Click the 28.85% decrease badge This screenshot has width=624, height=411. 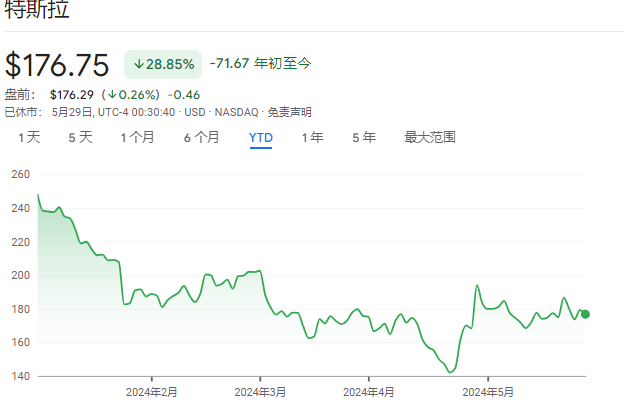click(163, 64)
